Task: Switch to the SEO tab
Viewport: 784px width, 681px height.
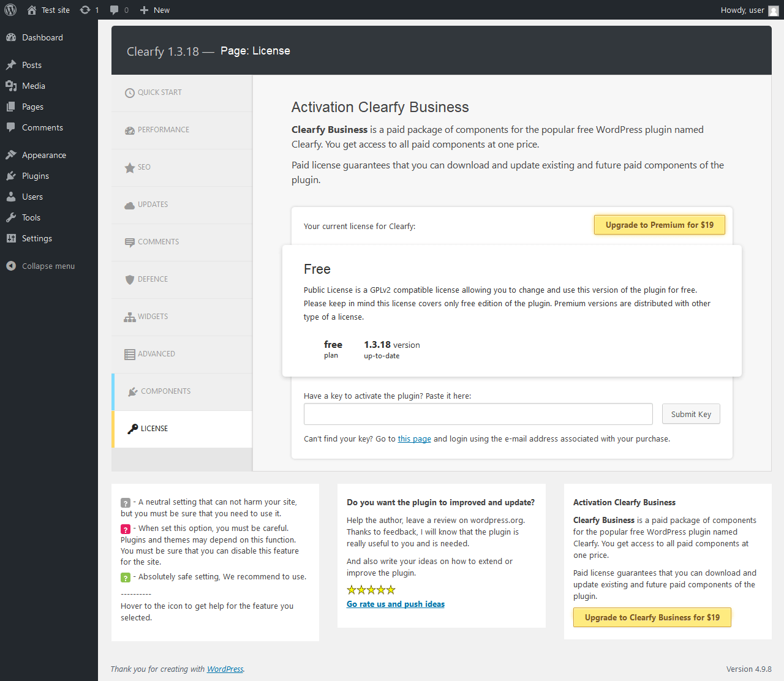Action: [182, 168]
